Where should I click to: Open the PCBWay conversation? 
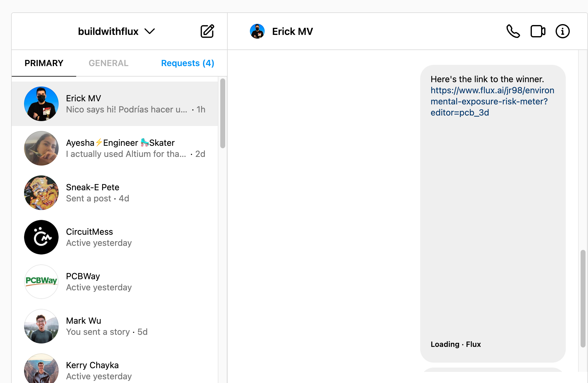pos(115,282)
